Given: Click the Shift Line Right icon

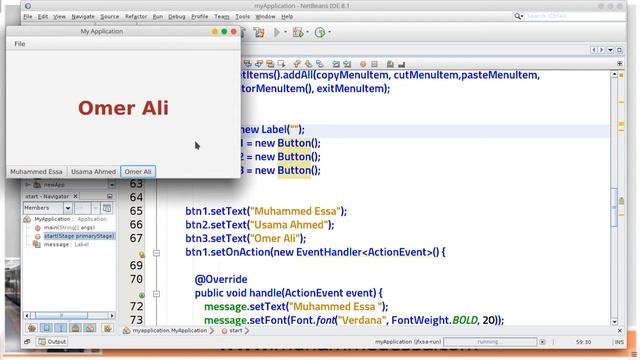Looking at the screenshot, I should coord(347,64).
